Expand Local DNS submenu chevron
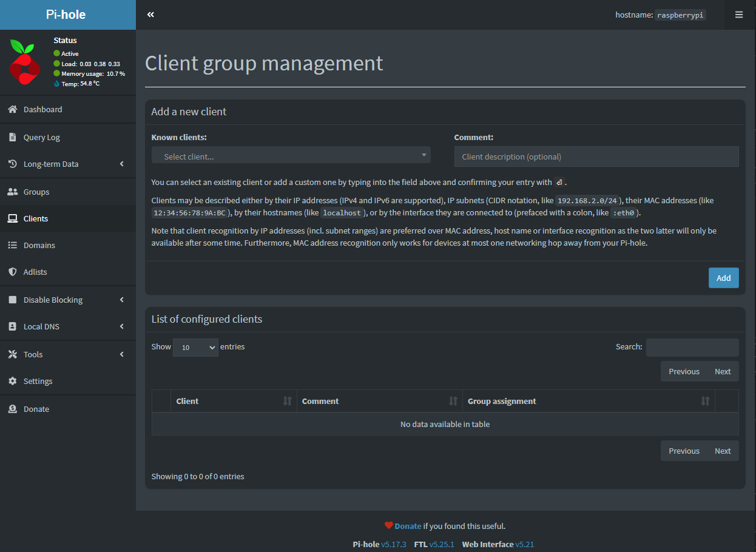 coord(122,326)
